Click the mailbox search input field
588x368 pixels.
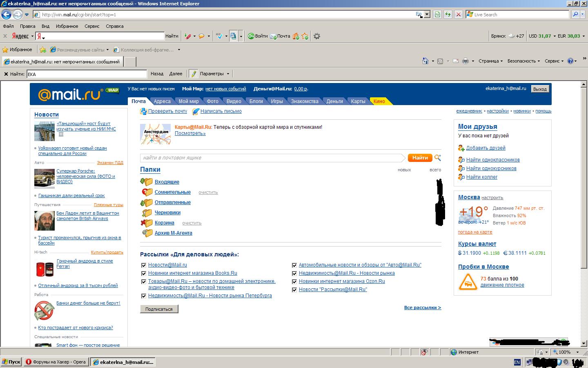272,158
